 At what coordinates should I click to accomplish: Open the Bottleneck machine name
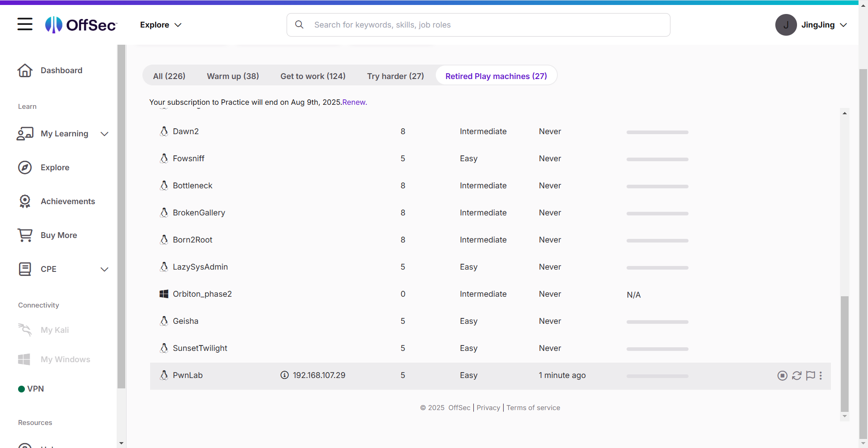point(193,186)
